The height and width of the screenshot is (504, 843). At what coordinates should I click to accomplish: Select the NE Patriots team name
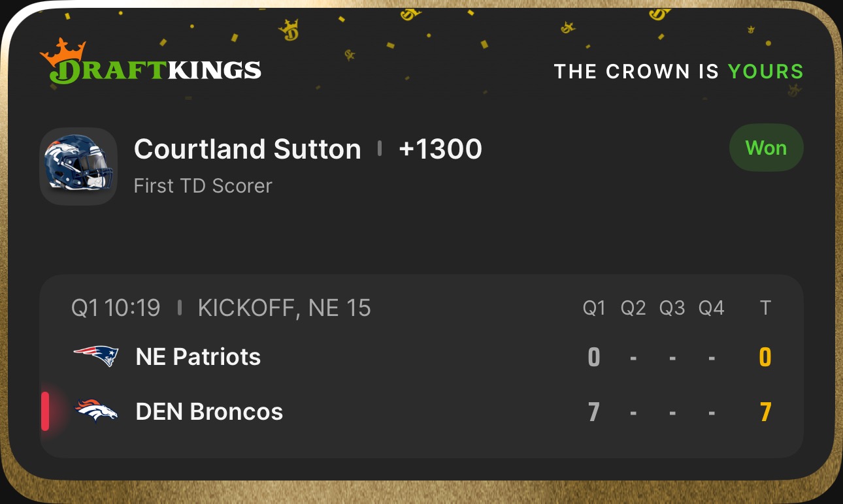[198, 357]
